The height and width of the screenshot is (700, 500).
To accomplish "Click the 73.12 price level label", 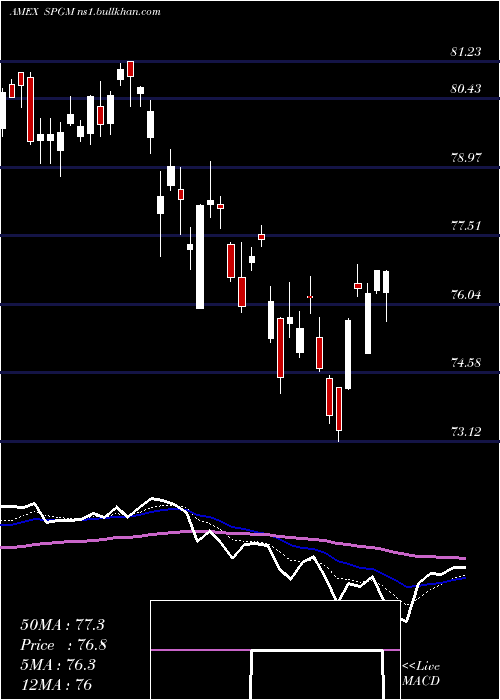I will pyautogui.click(x=466, y=432).
